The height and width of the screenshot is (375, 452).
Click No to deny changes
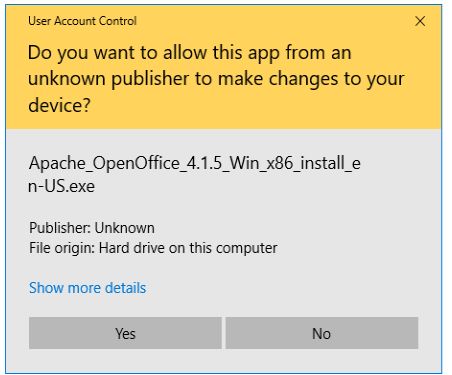click(x=322, y=333)
